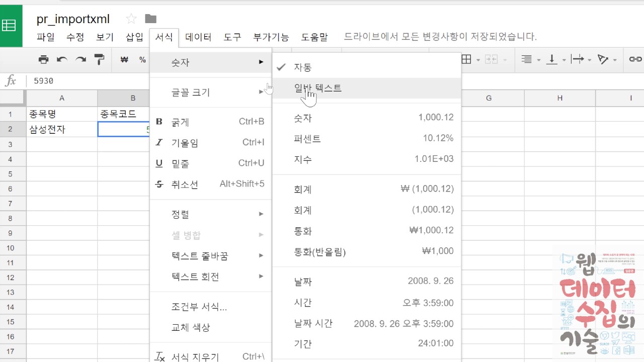Click the undo arrow in the toolbar
Viewport: 644px width, 362px height.
coord(62,59)
